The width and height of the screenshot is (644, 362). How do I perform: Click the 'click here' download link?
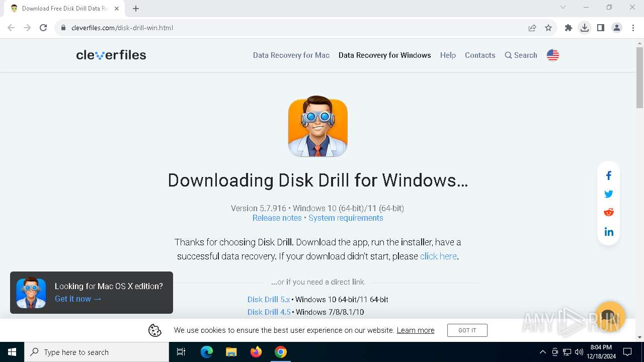point(438,256)
